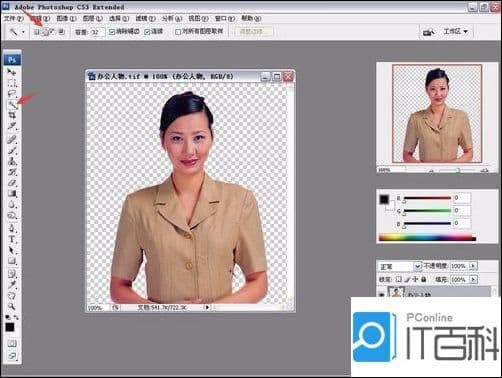The width and height of the screenshot is (502, 378).
Task: Open the workspace (工作区) dropdown
Action: 456,32
